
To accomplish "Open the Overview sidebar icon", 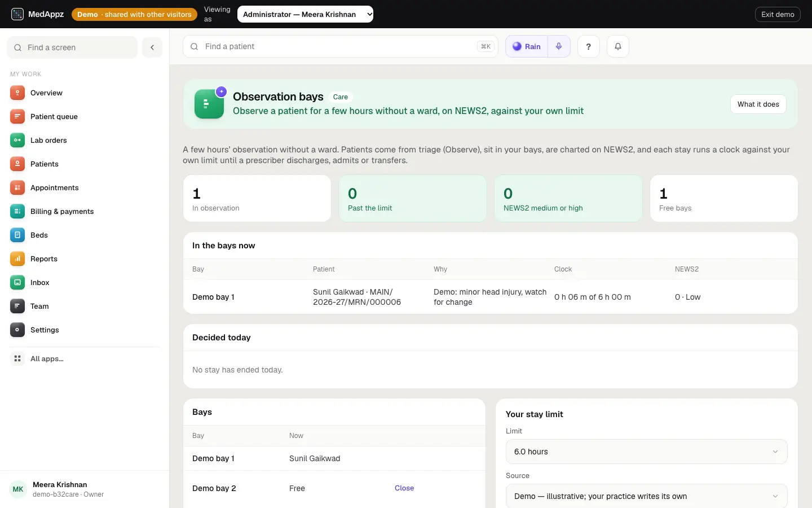I will click(17, 93).
